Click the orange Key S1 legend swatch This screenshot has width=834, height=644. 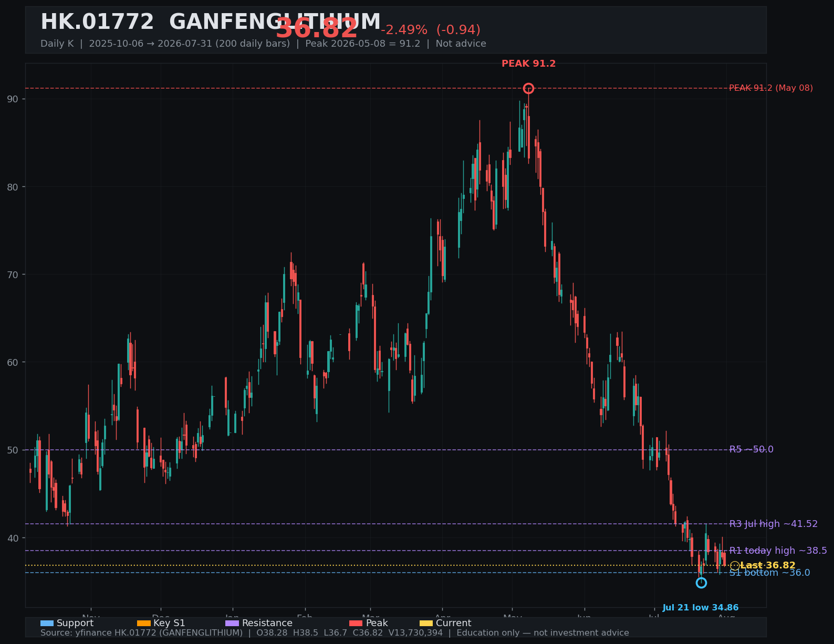143,624
